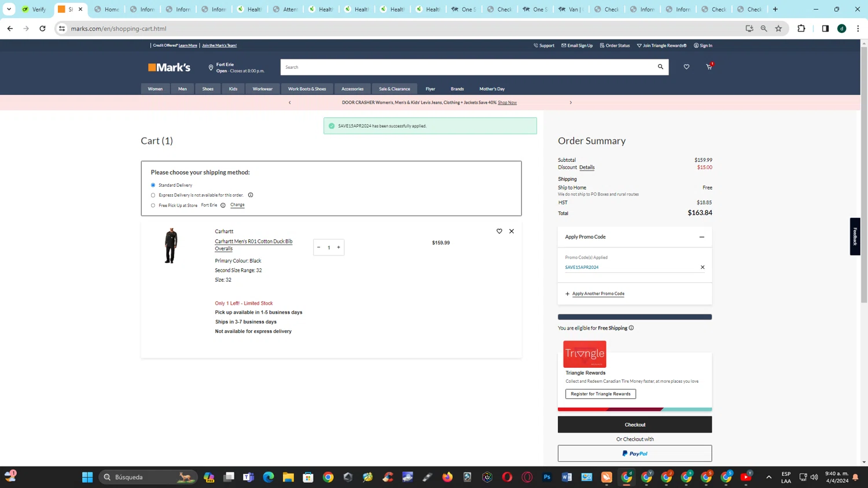Open Women menu category
The height and width of the screenshot is (488, 868).
point(155,89)
